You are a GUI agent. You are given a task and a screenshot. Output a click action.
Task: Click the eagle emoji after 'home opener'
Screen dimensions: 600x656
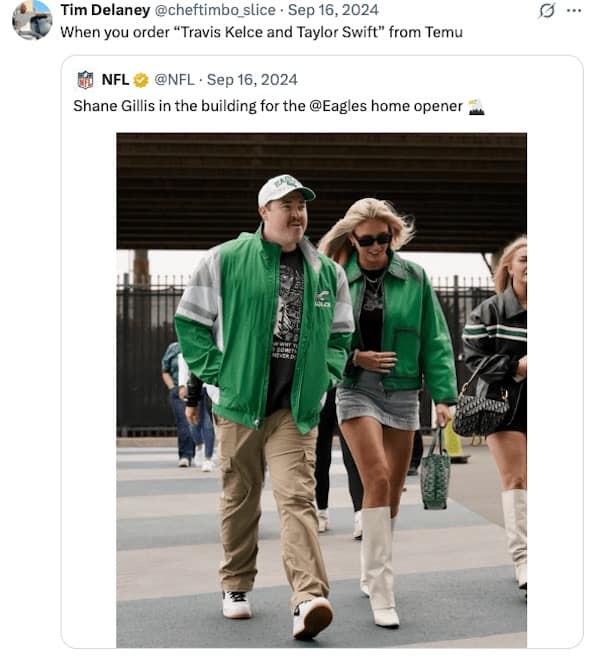pyautogui.click(x=476, y=106)
